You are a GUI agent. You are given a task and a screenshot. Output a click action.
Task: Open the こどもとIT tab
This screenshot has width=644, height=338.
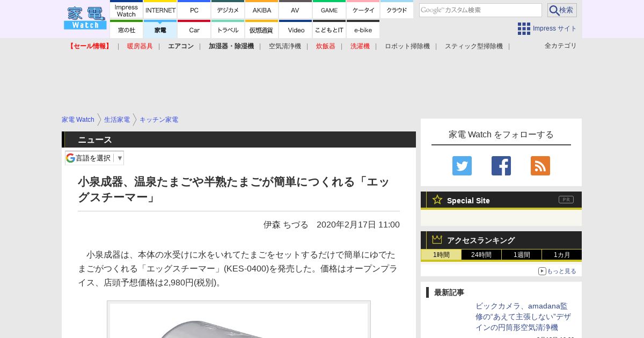click(330, 30)
